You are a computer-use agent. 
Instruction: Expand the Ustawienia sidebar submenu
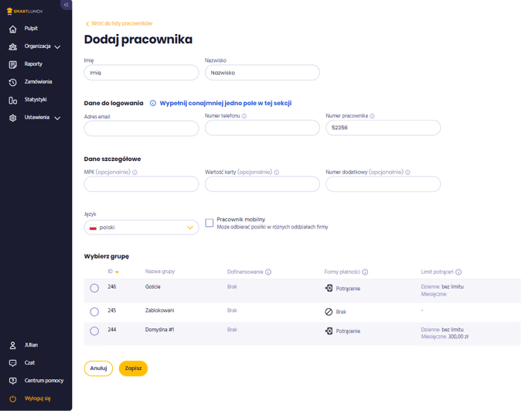coord(58,118)
